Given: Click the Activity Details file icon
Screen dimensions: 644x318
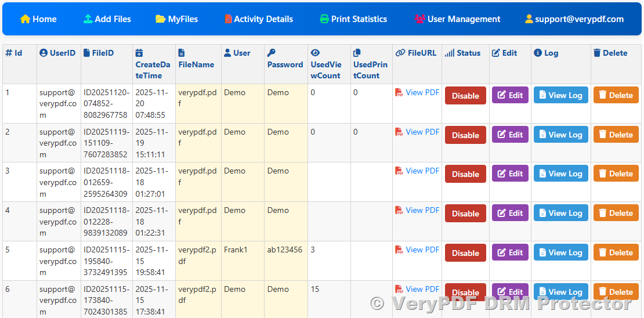Looking at the screenshot, I should tap(228, 19).
